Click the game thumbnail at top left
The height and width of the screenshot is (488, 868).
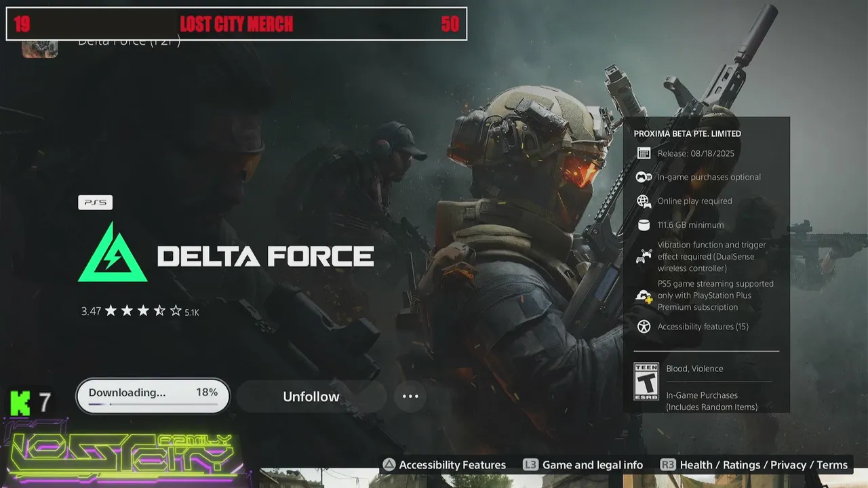[x=39, y=49]
